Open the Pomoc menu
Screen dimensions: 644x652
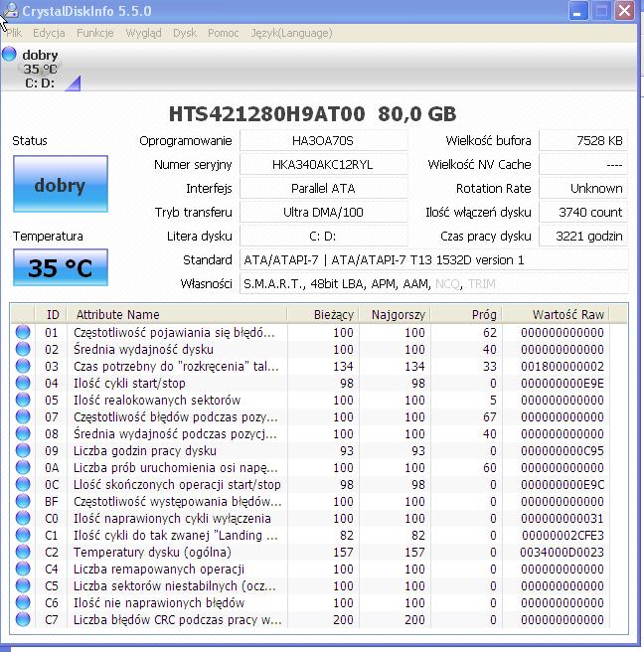click(x=224, y=33)
